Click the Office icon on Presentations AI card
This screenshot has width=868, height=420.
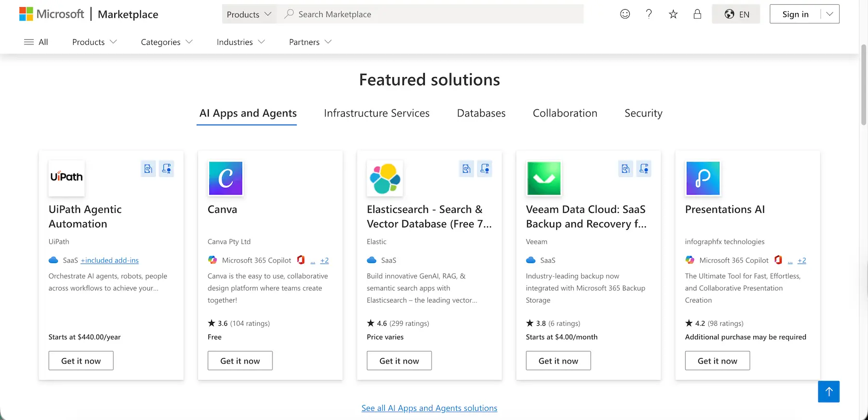click(778, 260)
